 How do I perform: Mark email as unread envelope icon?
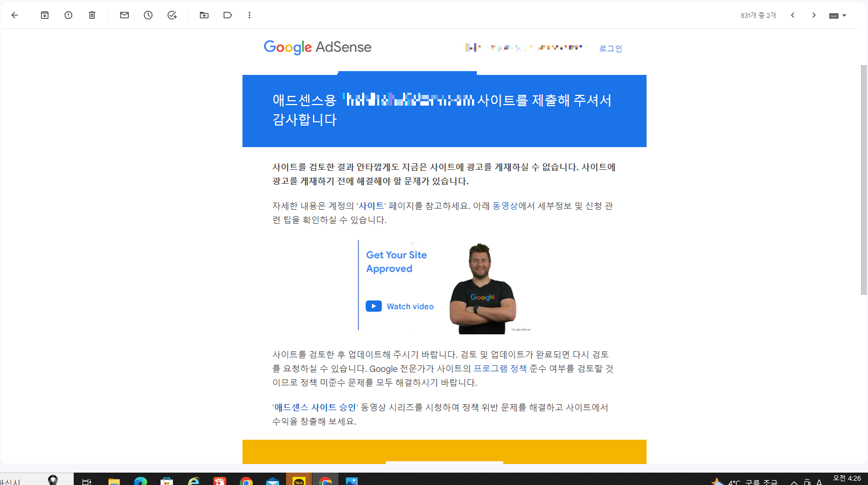(124, 15)
